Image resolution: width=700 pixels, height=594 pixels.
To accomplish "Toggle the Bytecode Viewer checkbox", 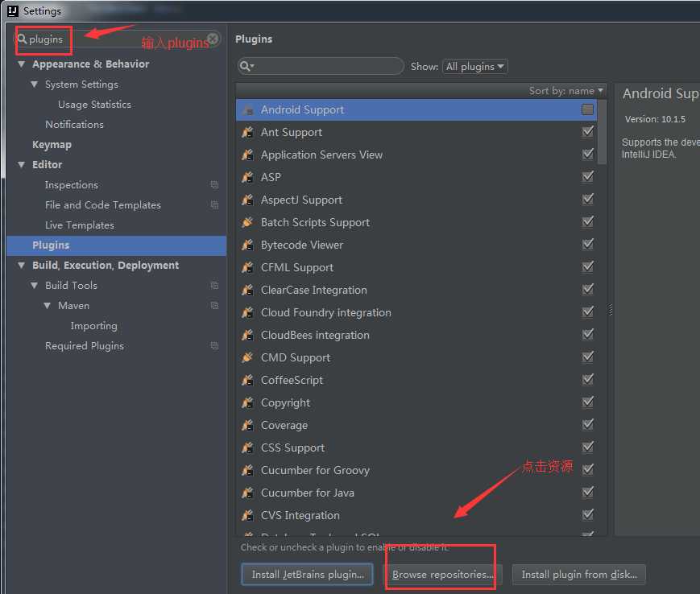I will (x=588, y=244).
